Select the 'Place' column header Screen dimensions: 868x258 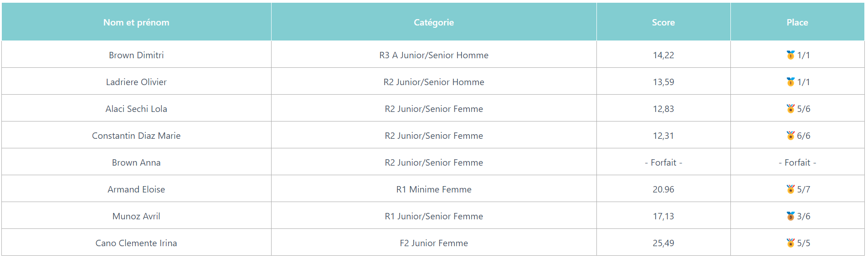point(797,22)
